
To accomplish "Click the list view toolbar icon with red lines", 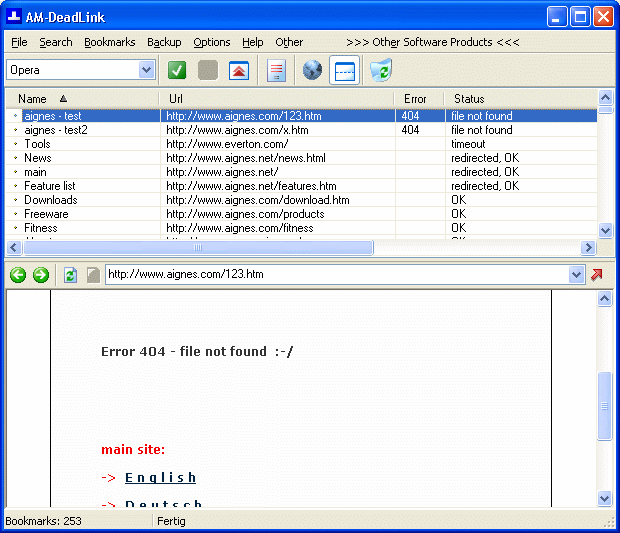I will [277, 70].
